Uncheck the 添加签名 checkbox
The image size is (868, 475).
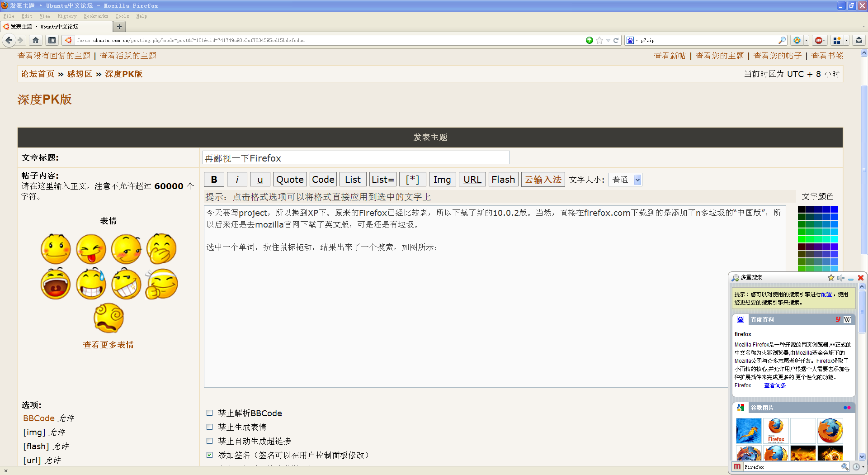209,455
